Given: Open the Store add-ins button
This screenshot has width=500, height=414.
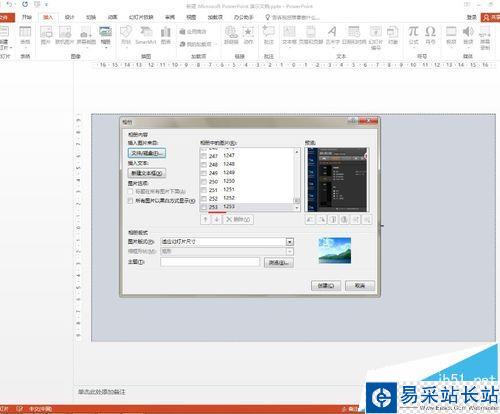Looking at the screenshot, I should [193, 32].
